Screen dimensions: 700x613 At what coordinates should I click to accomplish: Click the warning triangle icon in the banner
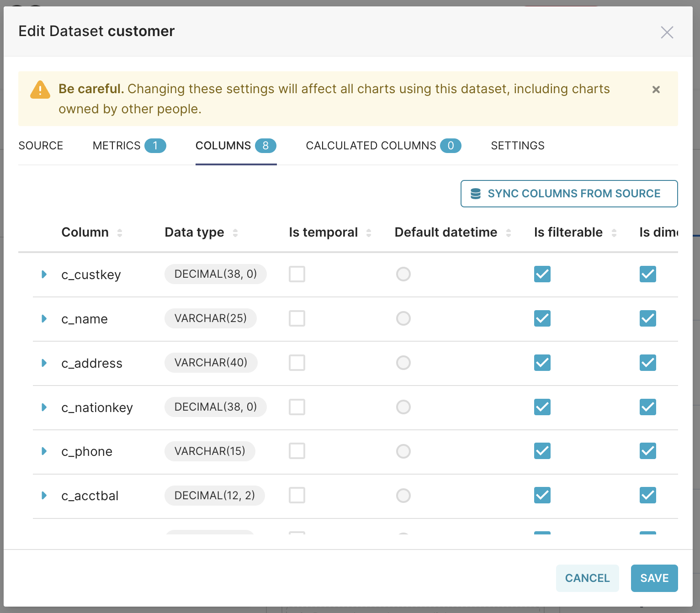point(40,90)
